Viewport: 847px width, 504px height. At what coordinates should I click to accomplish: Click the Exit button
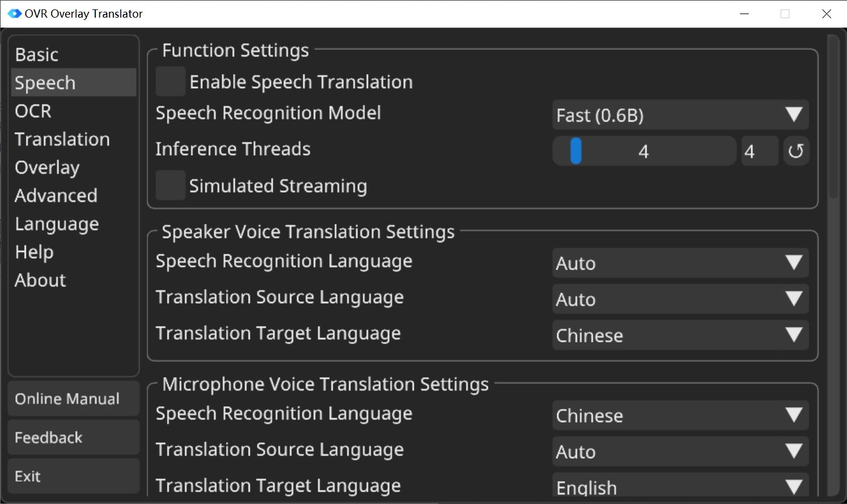pyautogui.click(x=73, y=476)
